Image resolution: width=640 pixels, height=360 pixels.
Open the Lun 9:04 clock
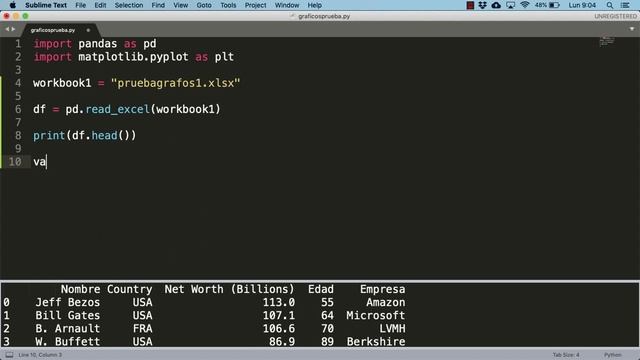point(582,5)
